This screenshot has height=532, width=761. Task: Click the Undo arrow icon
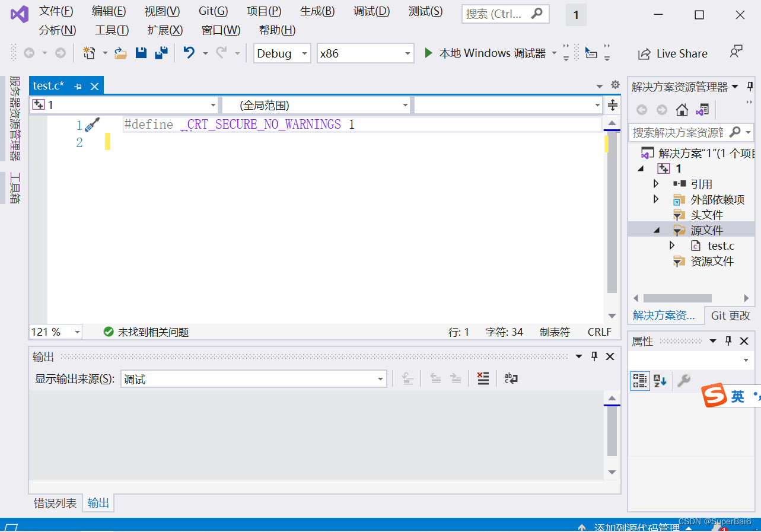[188, 53]
